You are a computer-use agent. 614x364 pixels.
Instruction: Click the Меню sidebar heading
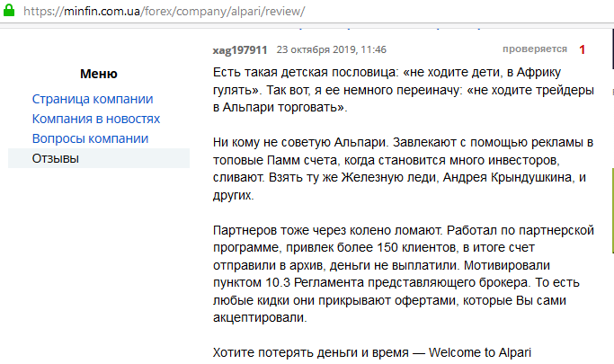(x=98, y=74)
